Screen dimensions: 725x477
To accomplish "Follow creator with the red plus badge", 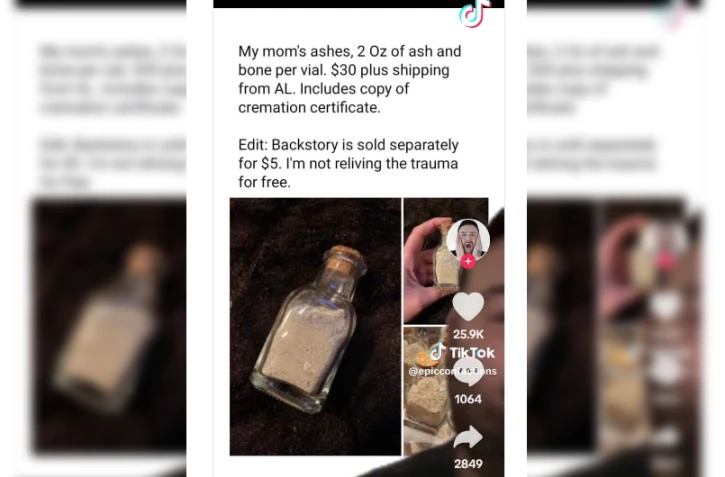I will (468, 262).
